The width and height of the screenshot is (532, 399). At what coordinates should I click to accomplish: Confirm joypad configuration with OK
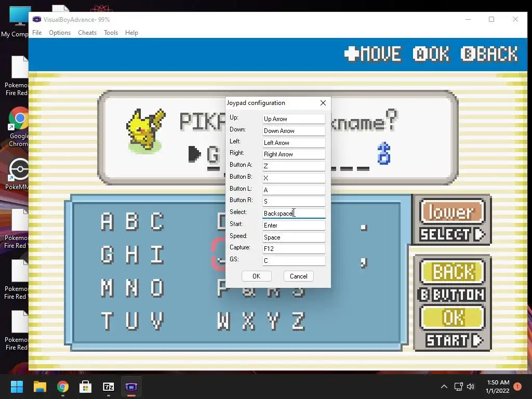(257, 276)
